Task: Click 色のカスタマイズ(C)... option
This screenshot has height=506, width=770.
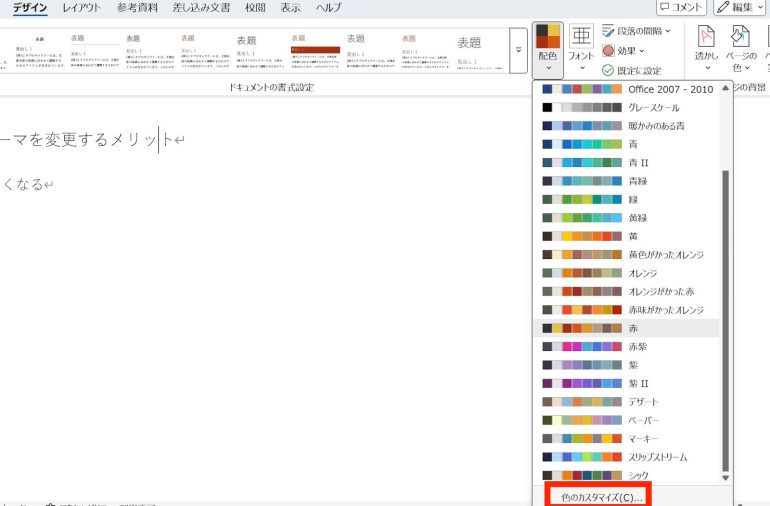Action: pos(598,496)
